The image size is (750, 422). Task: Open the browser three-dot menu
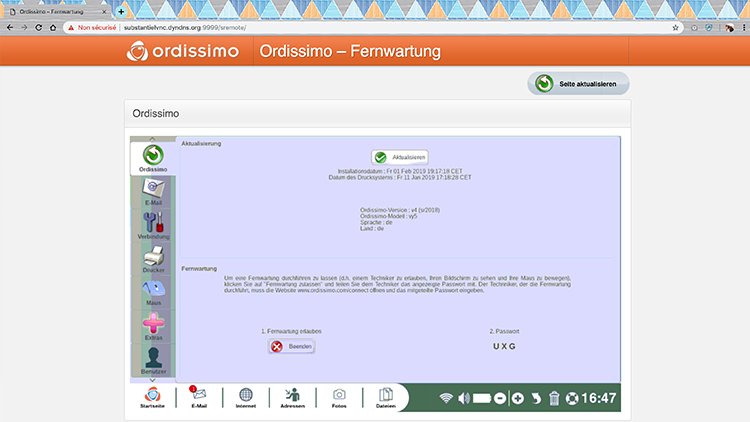[x=744, y=28]
